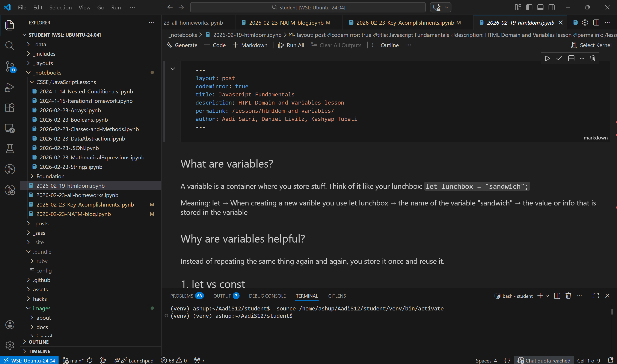Toggle the primary side bar visibility
The width and height of the screenshot is (617, 364).
click(x=529, y=7)
